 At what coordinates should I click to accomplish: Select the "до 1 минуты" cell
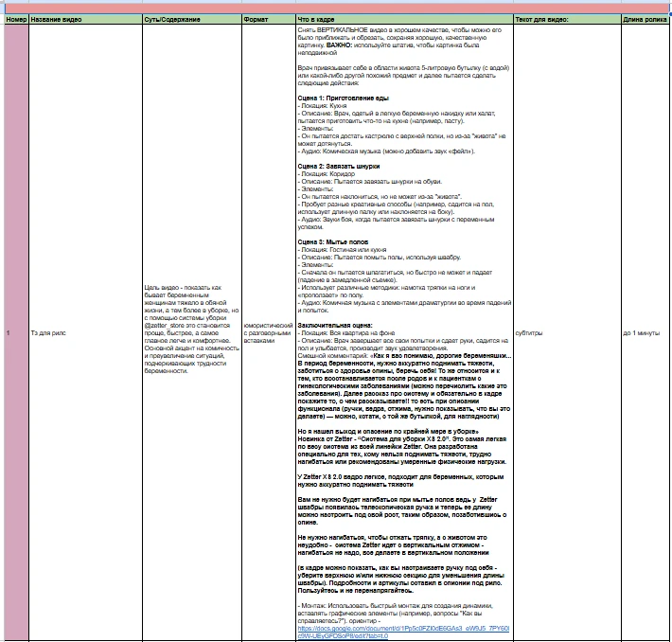point(640,333)
